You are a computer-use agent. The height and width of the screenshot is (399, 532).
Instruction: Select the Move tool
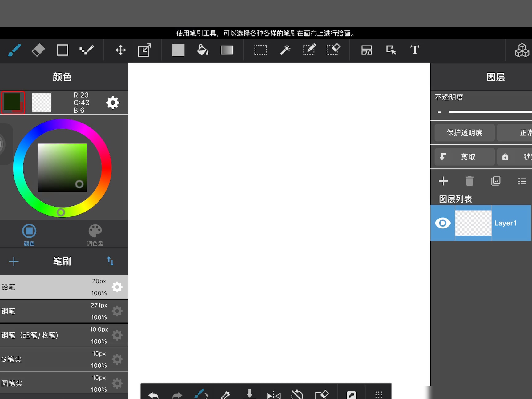121,50
